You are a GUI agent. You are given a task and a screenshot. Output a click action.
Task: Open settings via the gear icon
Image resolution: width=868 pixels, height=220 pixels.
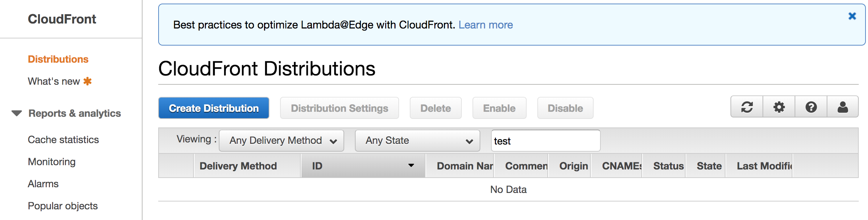point(779,107)
